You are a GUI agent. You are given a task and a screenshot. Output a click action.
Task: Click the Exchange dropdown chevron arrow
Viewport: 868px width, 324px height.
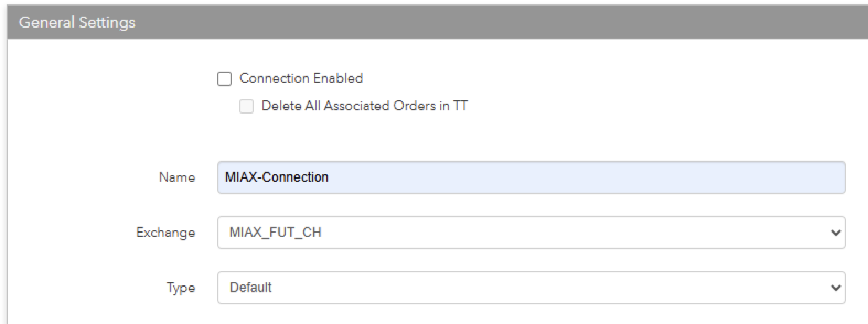(x=835, y=233)
